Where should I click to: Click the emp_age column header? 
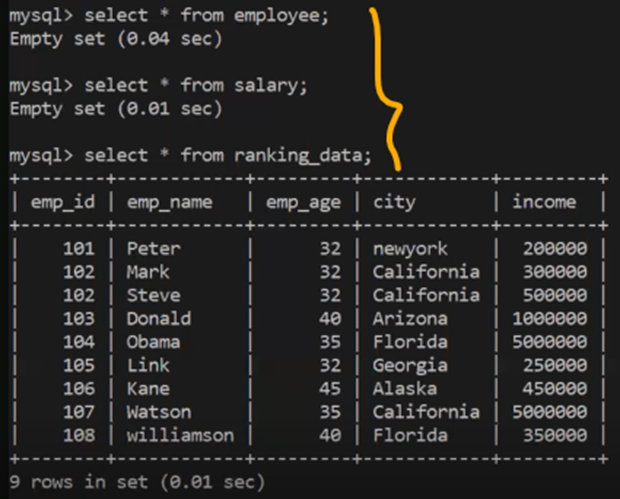point(303,202)
